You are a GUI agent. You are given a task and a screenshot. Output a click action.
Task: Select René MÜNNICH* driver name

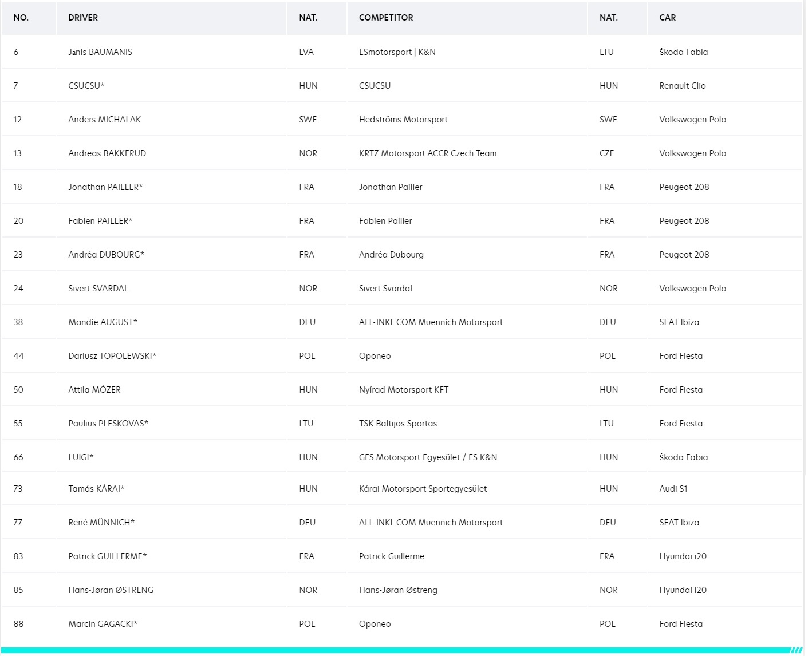click(101, 523)
